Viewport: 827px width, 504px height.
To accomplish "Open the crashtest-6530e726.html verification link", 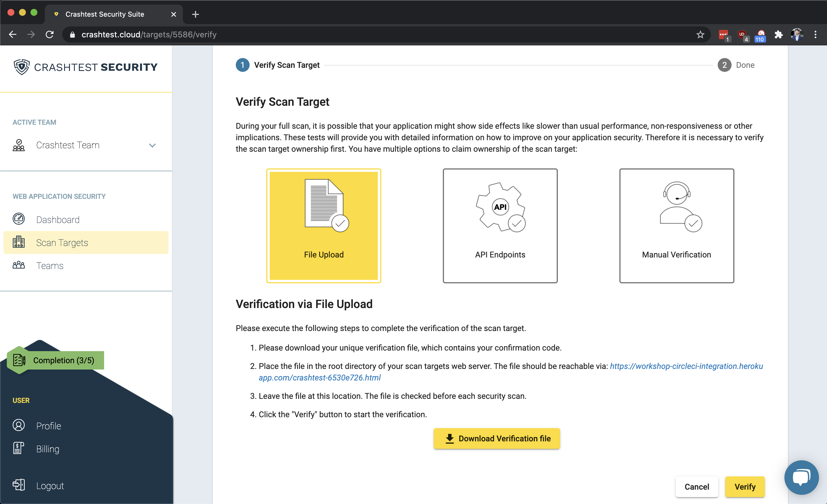I will pyautogui.click(x=319, y=378).
